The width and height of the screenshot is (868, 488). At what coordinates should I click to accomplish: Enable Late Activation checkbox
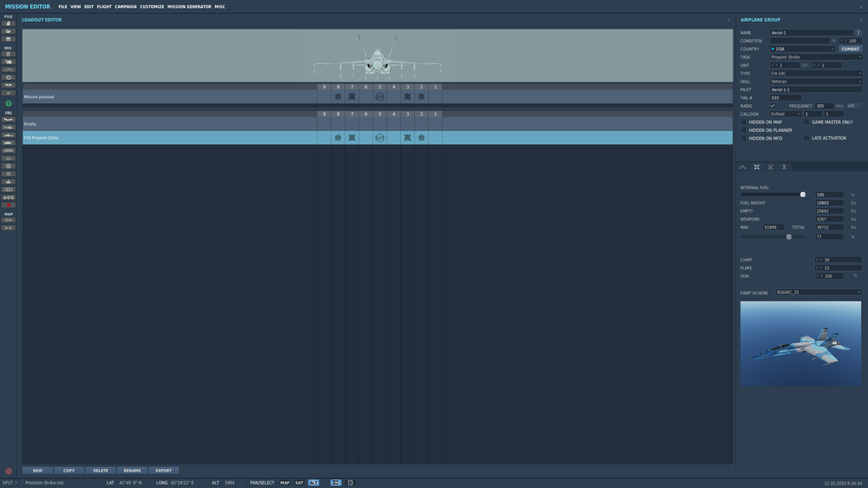click(x=806, y=138)
